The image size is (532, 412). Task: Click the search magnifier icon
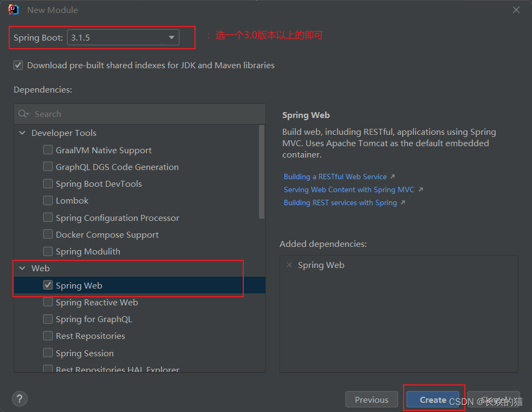[x=23, y=114]
